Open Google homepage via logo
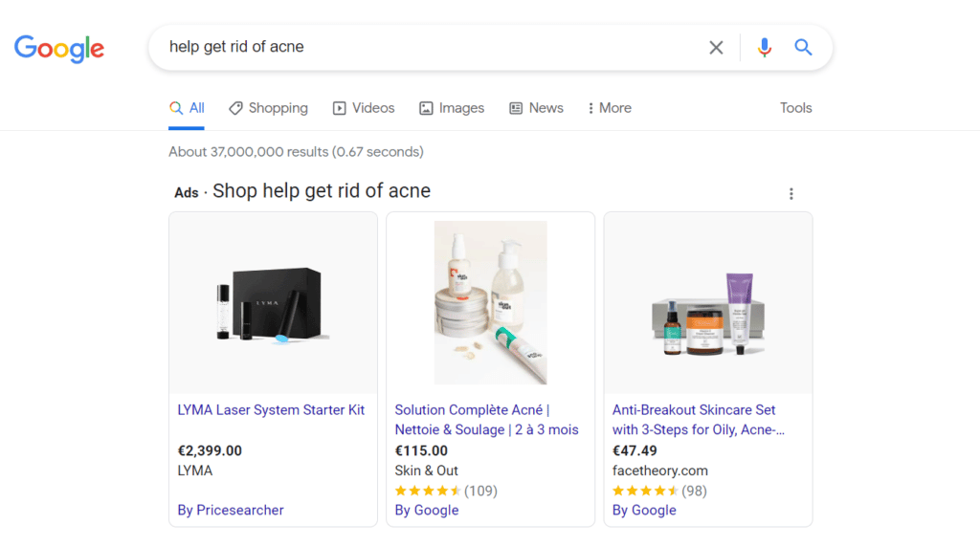 click(x=59, y=49)
